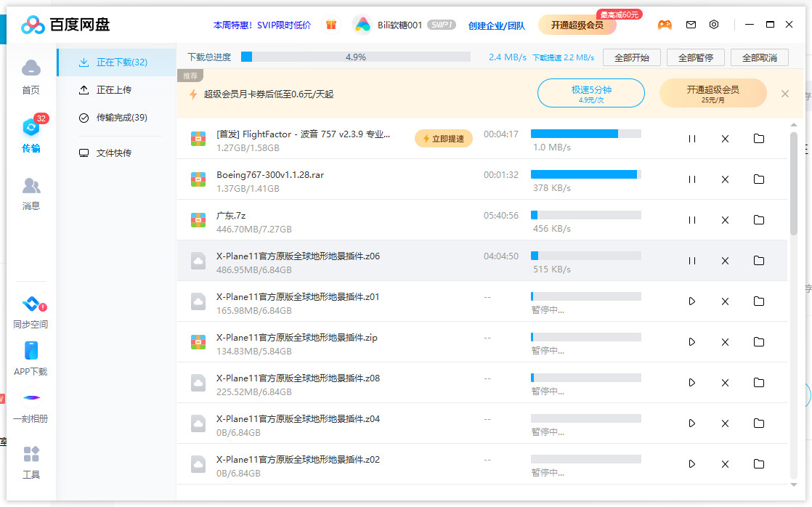
Task: Open 同步空间 sync space
Action: pos(31,313)
